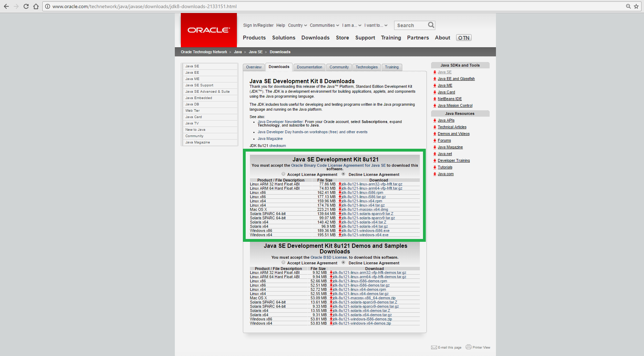Open the Technologies tab
644x356 pixels.
367,67
